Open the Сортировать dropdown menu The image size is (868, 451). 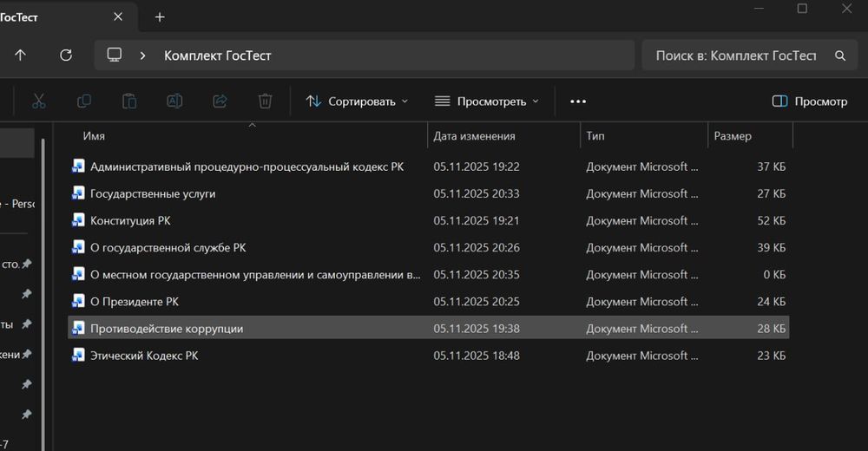[357, 101]
